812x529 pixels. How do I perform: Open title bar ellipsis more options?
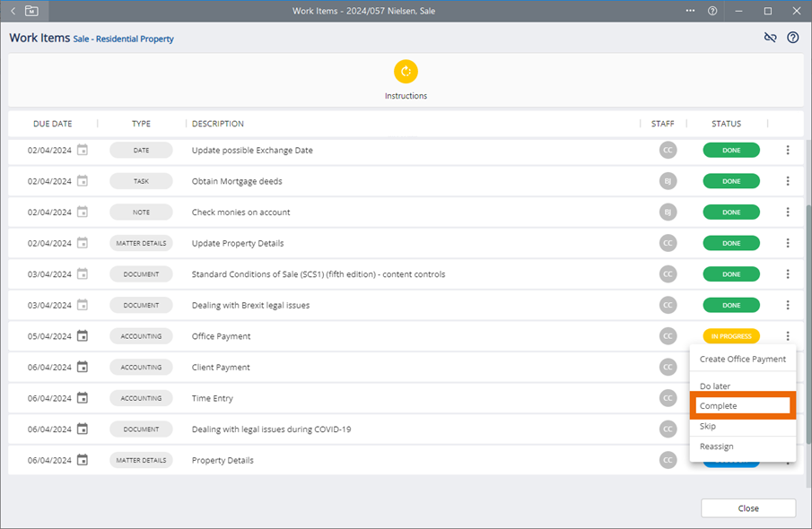[x=690, y=11]
